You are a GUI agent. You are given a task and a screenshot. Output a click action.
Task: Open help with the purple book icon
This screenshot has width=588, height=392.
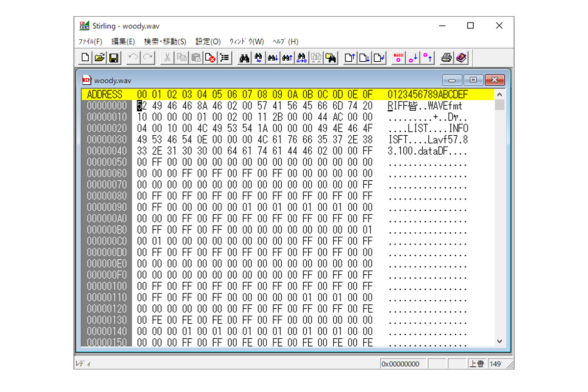[x=461, y=58]
